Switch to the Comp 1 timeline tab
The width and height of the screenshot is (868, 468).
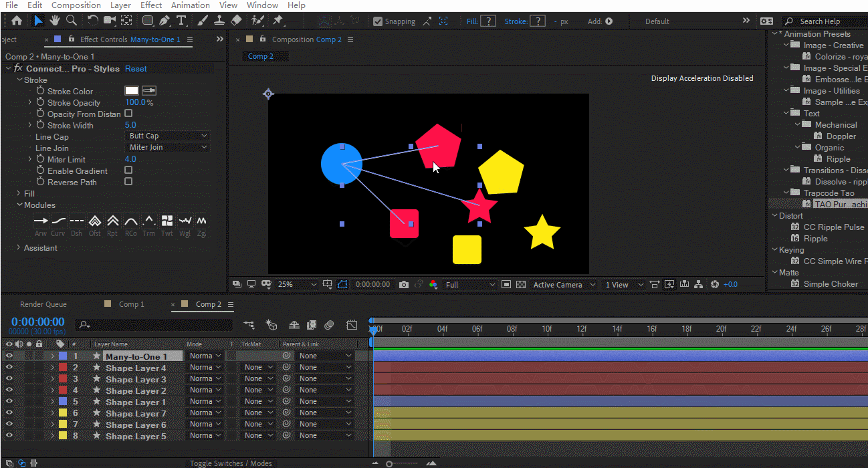[131, 304]
